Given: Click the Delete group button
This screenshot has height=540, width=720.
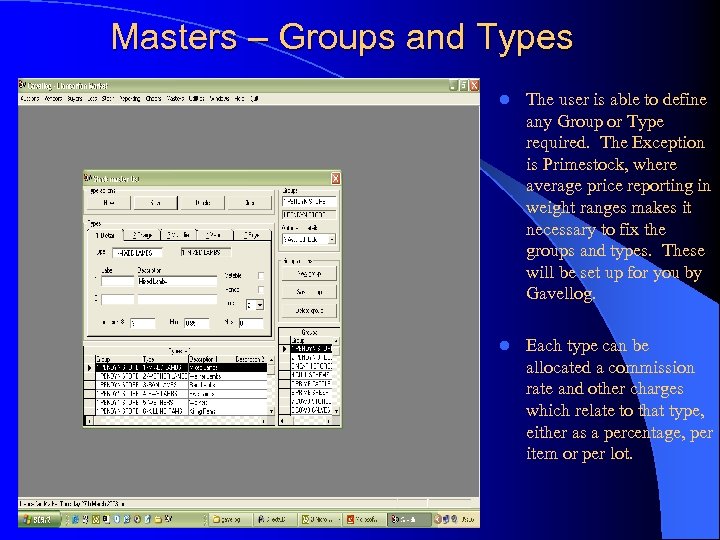Looking at the screenshot, I should (x=309, y=310).
